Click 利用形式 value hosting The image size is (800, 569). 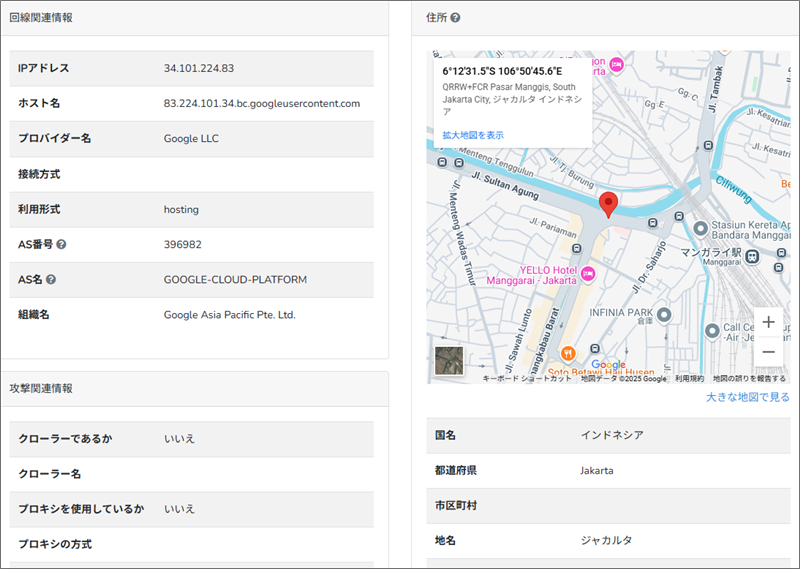(181, 209)
